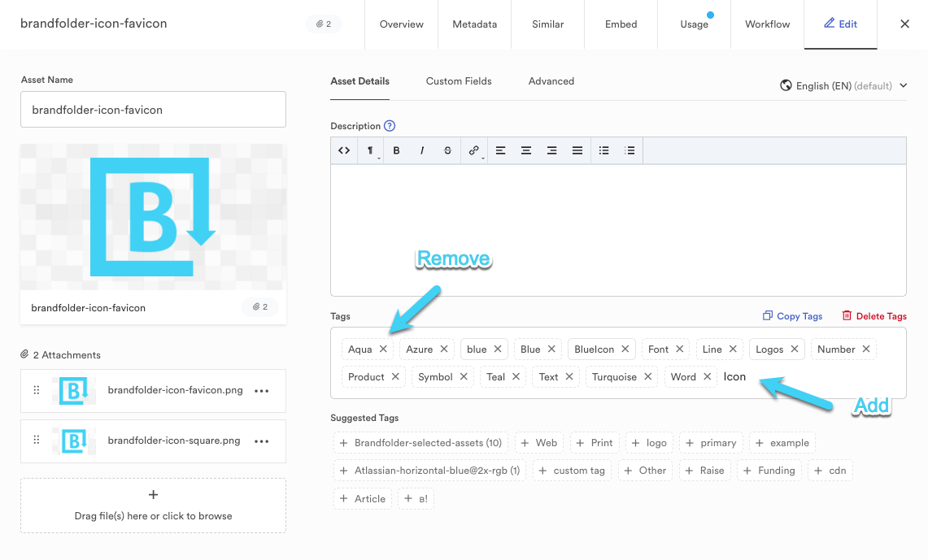Grab reorder handle of brandfolder-icon-square.png
The width and height of the screenshot is (928, 560).
[37, 440]
